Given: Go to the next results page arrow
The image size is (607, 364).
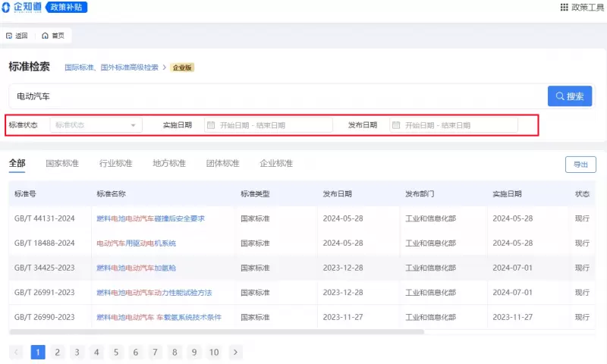Looking at the screenshot, I should tap(236, 352).
